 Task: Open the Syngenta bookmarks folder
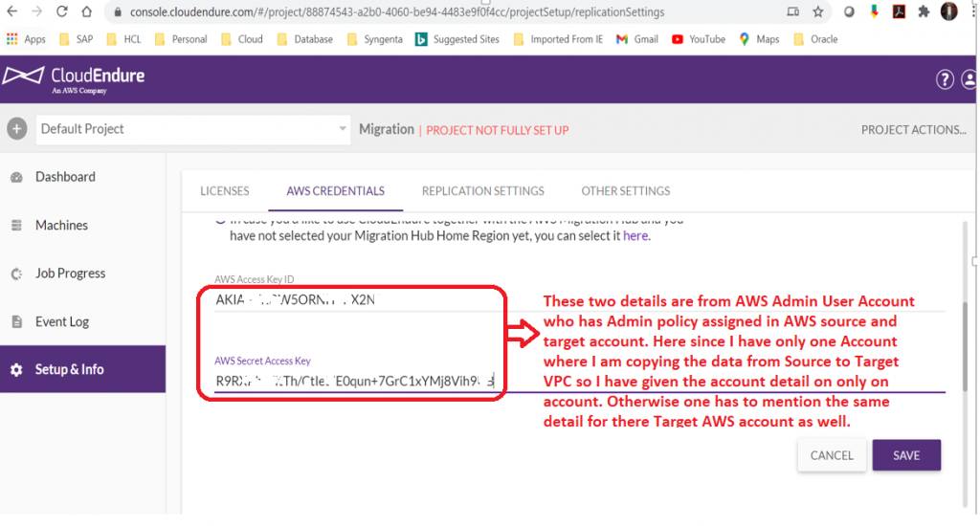pyautogui.click(x=374, y=39)
